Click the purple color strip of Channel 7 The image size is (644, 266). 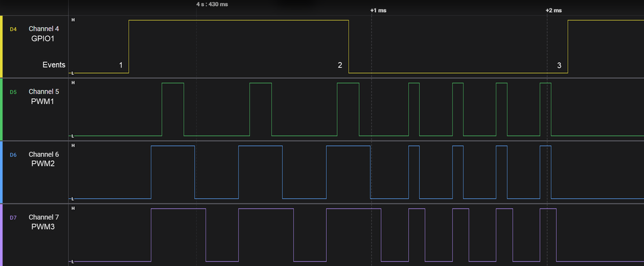pyautogui.click(x=1, y=235)
